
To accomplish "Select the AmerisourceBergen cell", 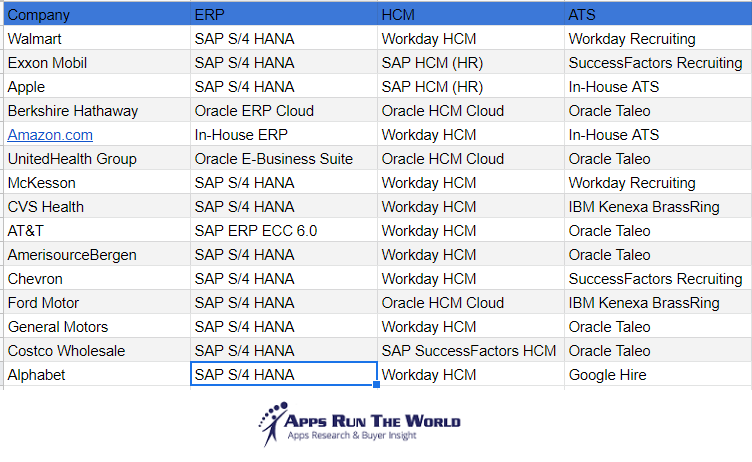I will pos(97,254).
